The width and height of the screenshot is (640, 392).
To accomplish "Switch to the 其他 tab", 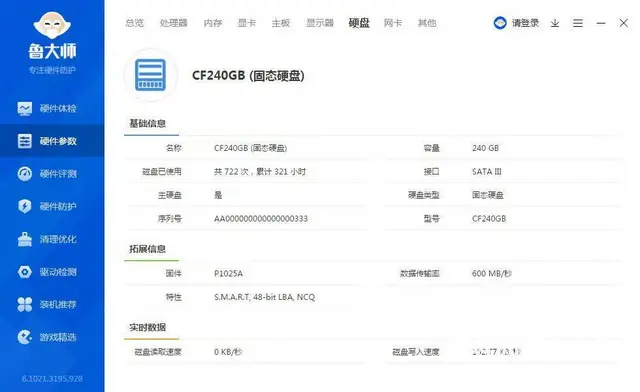I will [427, 23].
